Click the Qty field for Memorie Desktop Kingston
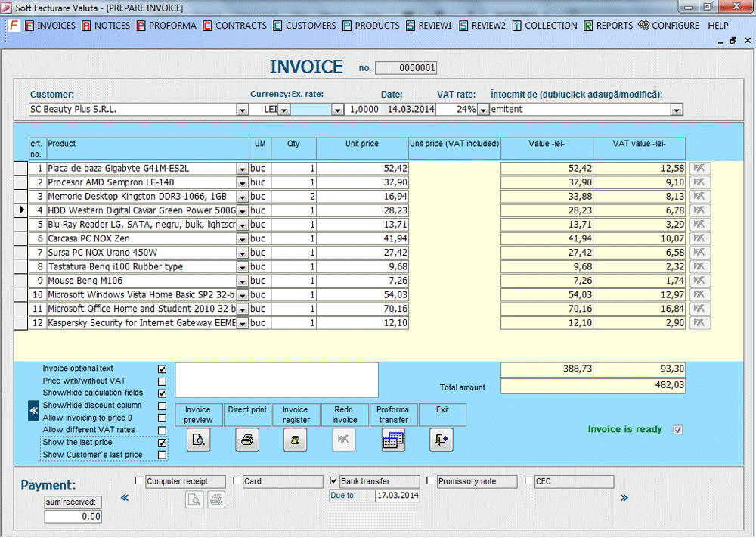The image size is (756, 538). tap(293, 197)
